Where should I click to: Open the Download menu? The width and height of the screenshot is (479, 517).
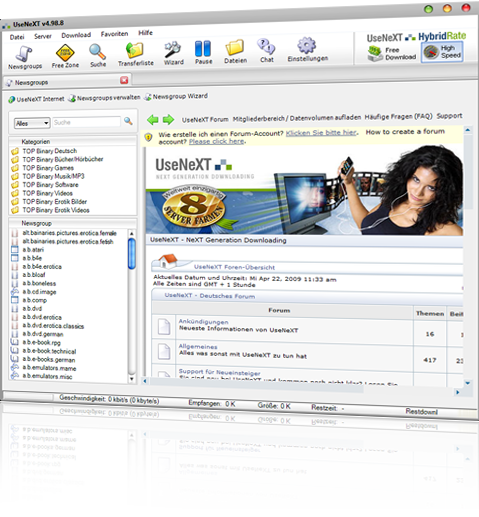(x=76, y=35)
